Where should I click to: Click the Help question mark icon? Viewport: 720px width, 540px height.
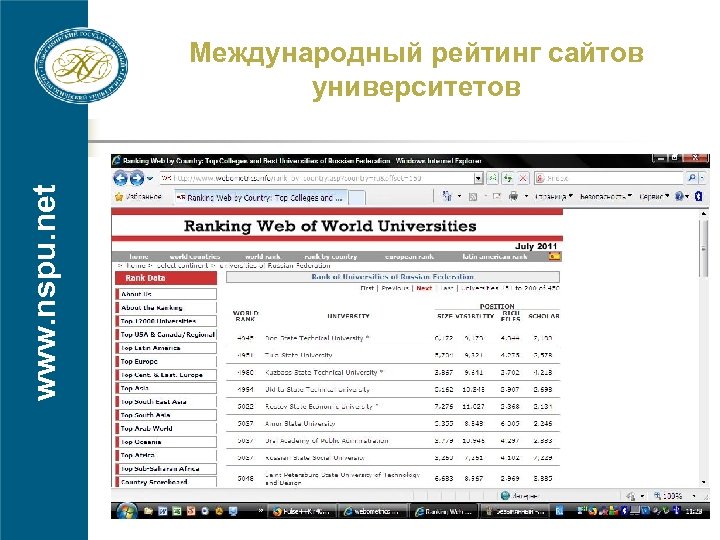[x=679, y=197]
